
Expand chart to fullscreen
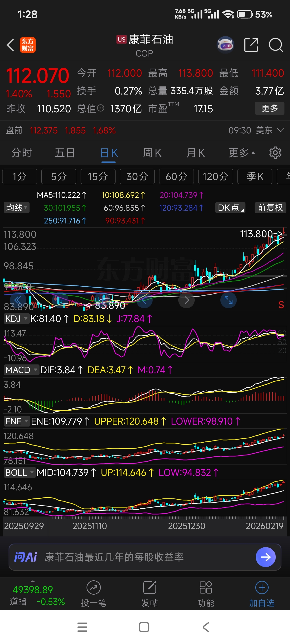click(228, 300)
